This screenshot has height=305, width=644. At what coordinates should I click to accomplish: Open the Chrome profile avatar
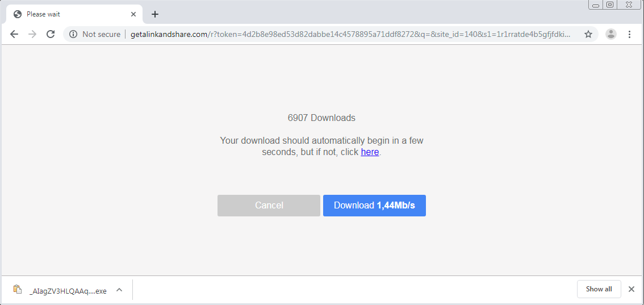(611, 34)
